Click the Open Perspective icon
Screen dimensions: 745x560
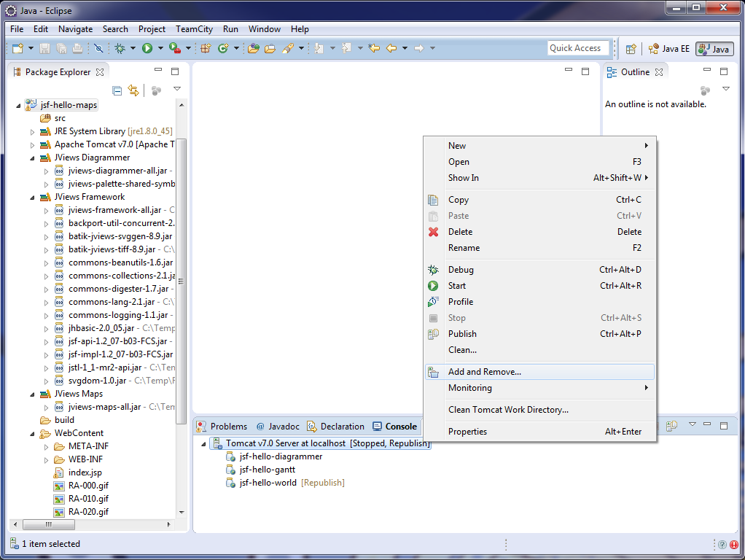click(x=631, y=49)
